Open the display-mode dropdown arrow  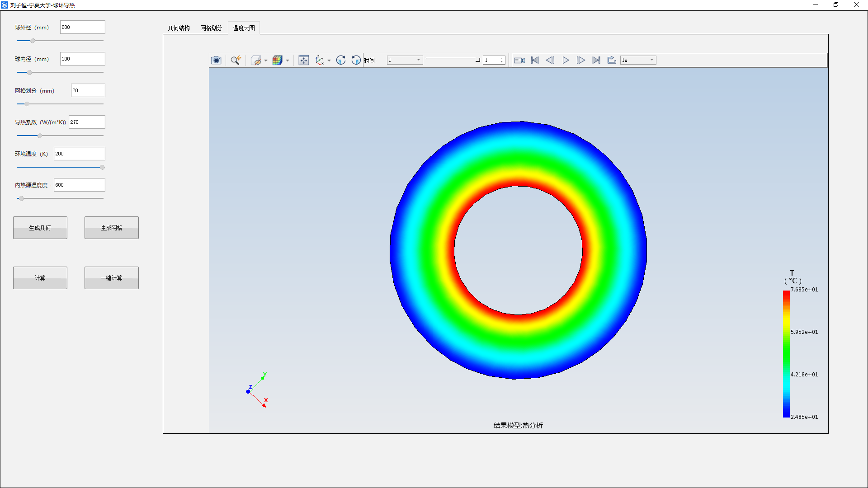coord(266,60)
